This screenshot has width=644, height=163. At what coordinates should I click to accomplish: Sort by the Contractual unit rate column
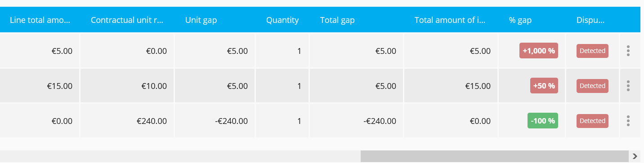pyautogui.click(x=127, y=20)
